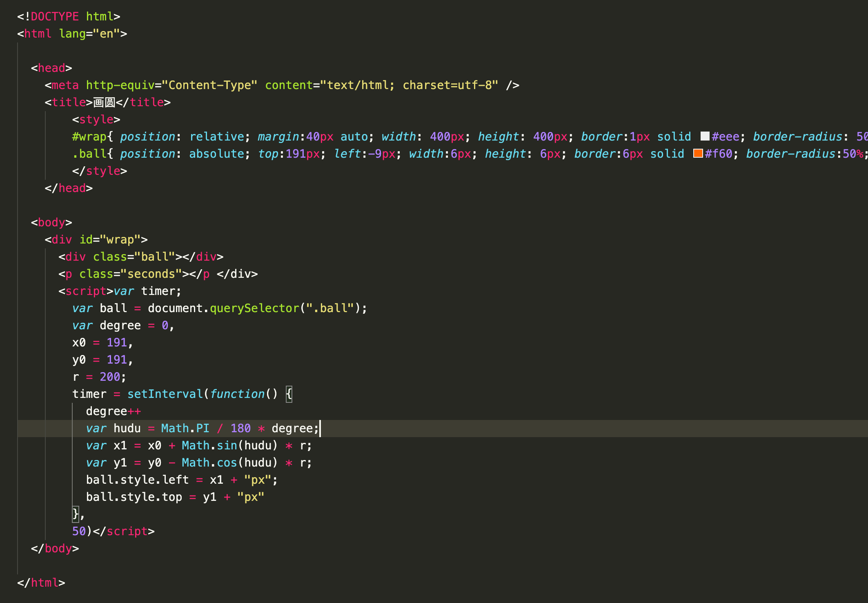Click the orange #f60 color swatch
Screen dimensions: 868x603
698,154
